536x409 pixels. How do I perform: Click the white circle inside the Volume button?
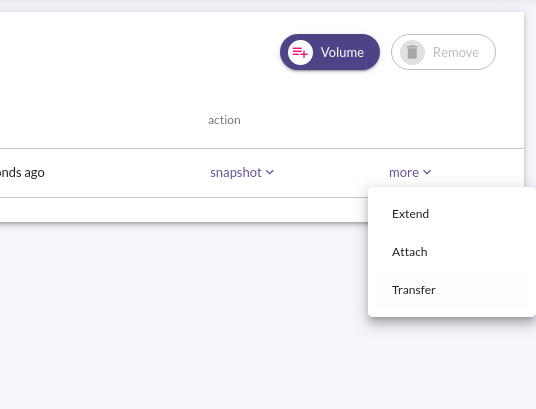[x=300, y=52]
